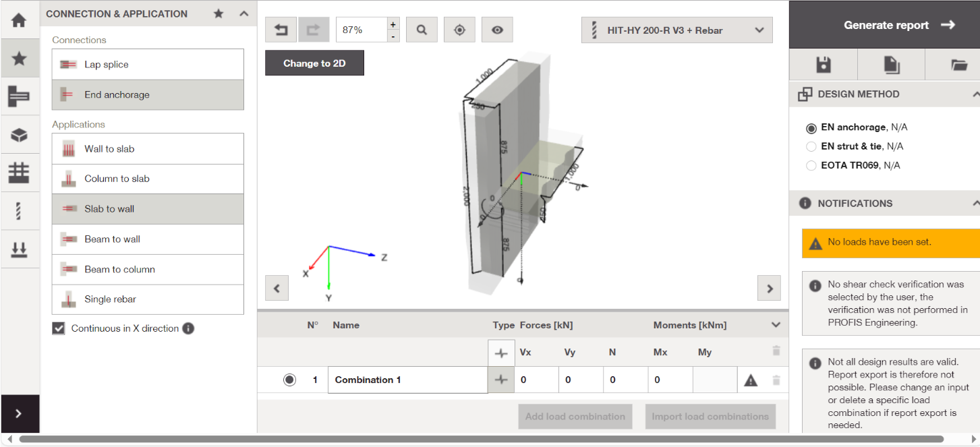Click the save floppy disk icon
Screen dimensions: 980x447
pyautogui.click(x=823, y=65)
